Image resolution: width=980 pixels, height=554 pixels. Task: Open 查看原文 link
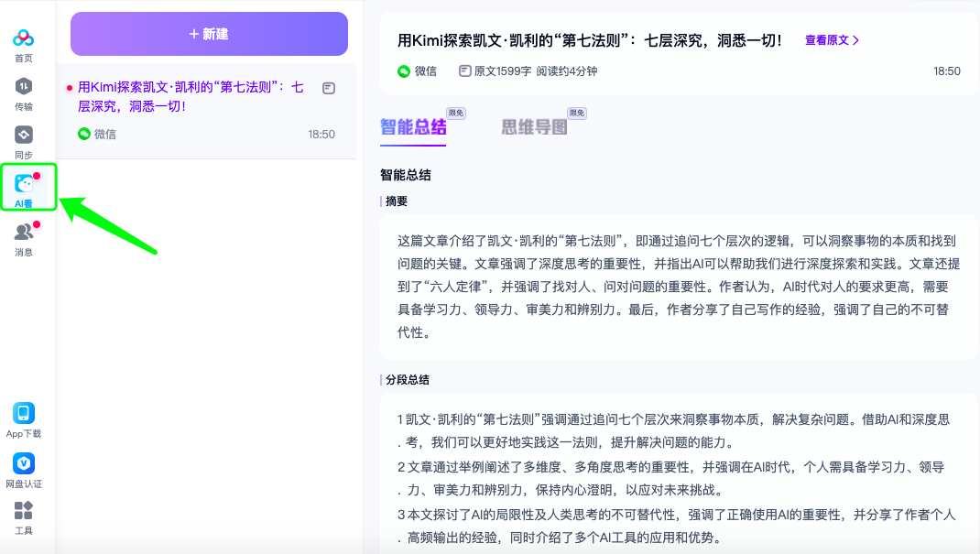pyautogui.click(x=826, y=40)
